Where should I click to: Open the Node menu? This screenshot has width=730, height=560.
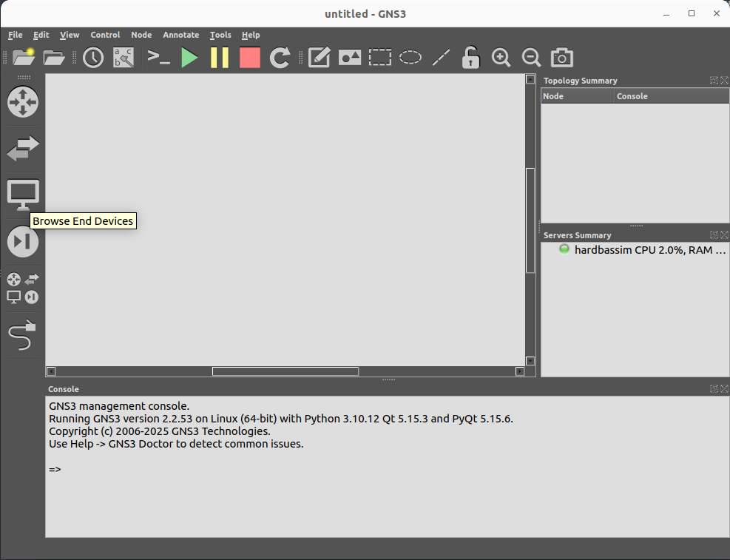141,35
